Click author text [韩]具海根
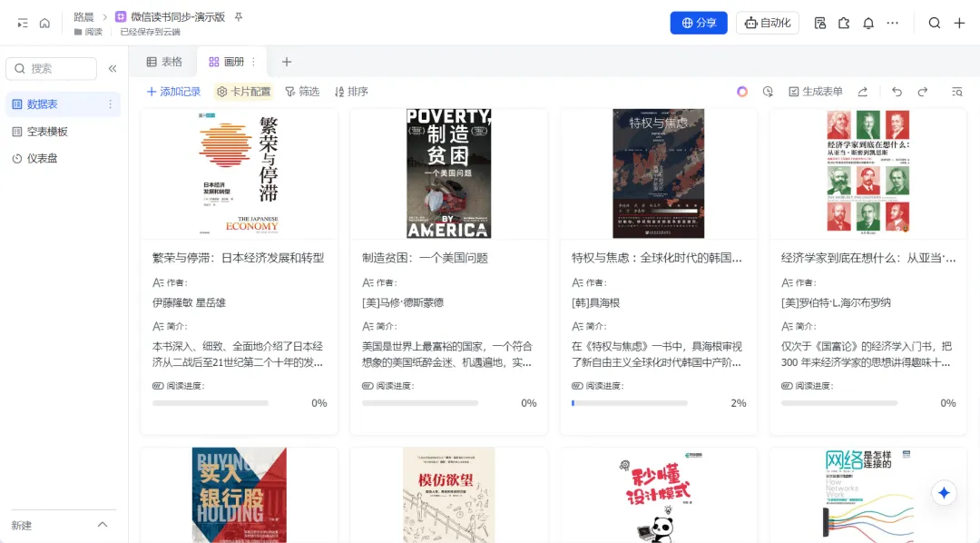This screenshot has height=543, width=980. coord(595,302)
